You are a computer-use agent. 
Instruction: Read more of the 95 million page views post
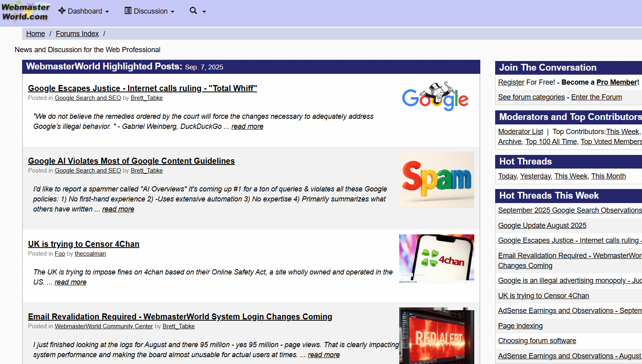pyautogui.click(x=324, y=355)
